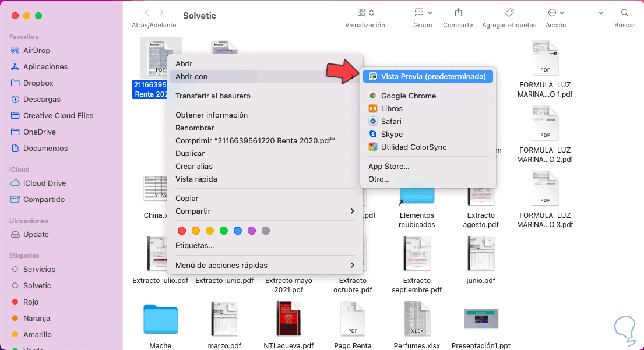The height and width of the screenshot is (350, 644).
Task: Select the Mache folder
Action: click(x=161, y=320)
